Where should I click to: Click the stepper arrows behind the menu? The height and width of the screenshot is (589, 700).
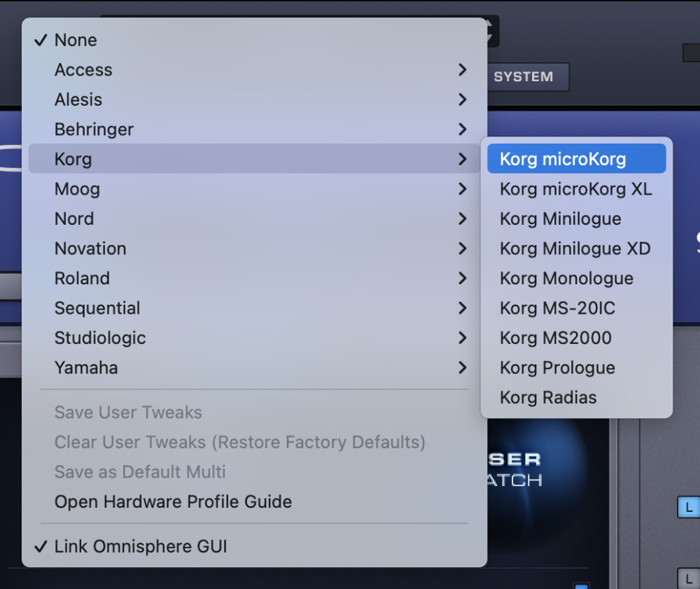point(492,32)
